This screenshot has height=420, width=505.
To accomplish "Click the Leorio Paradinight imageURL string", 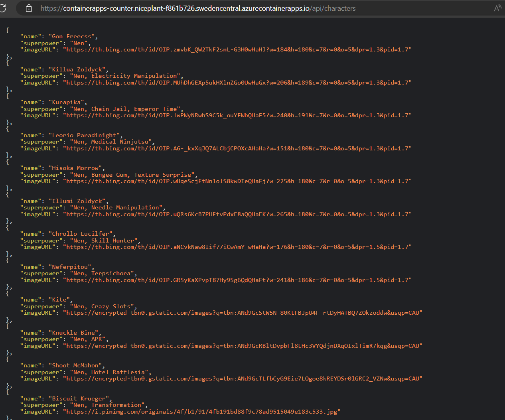I will (x=237, y=148).
